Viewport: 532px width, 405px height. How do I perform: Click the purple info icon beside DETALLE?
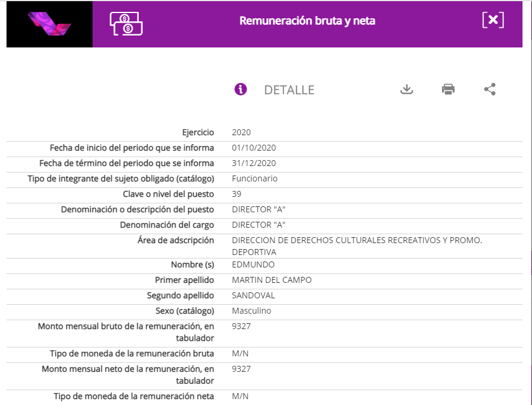[241, 89]
